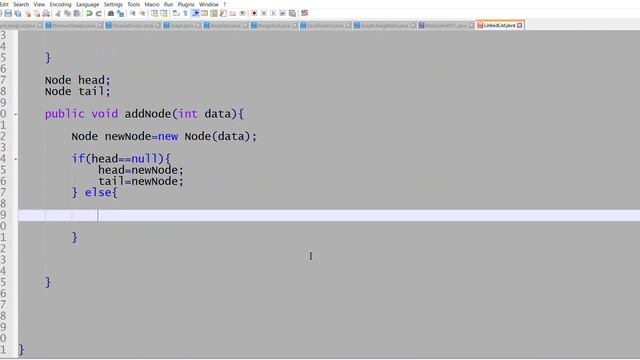Open Find with the binoculars icon
The width and height of the screenshot is (640, 360).
pos(111,13)
